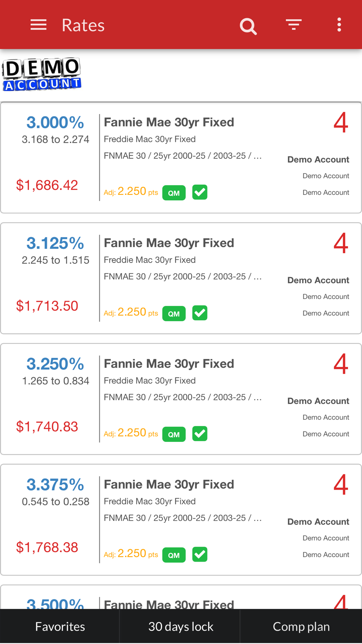Tap the $1,713.50 monthly payment amount
Viewport: 362px width, 644px height.
click(x=47, y=306)
